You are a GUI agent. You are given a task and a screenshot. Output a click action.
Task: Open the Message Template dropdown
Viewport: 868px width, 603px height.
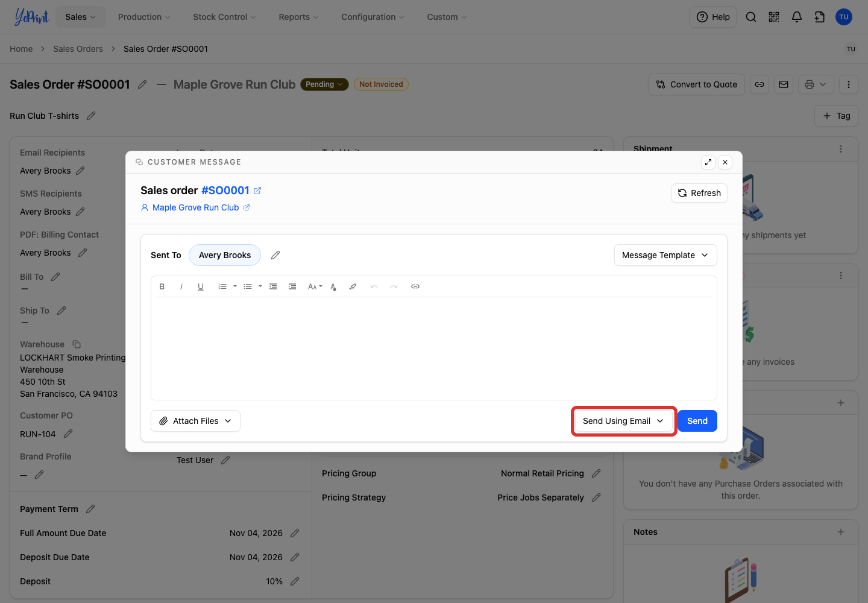point(665,255)
